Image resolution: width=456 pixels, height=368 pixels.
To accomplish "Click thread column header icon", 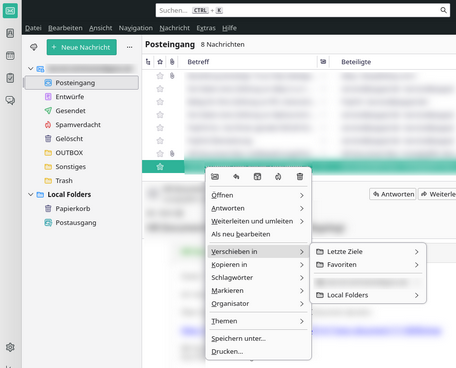I will (148, 62).
